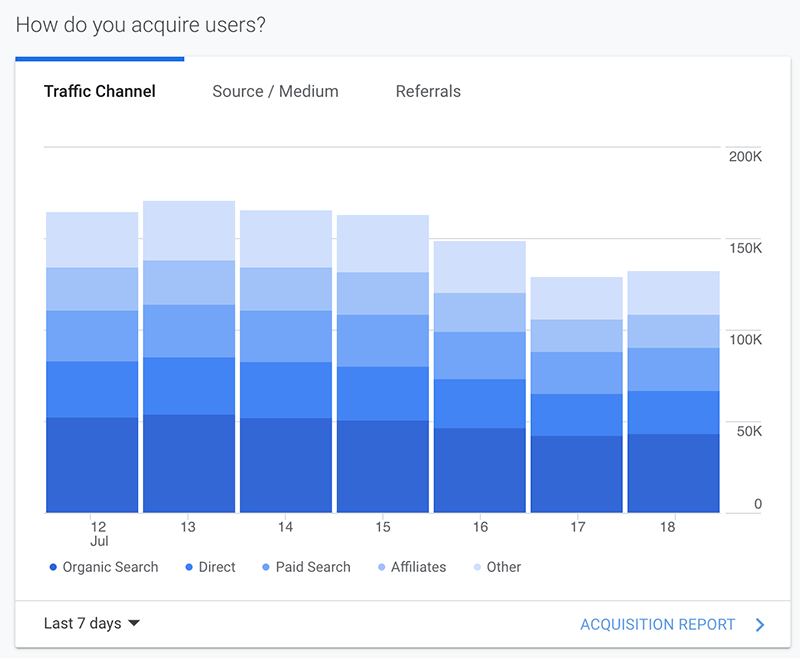The height and width of the screenshot is (658, 800).
Task: Switch to the Traffic Channel tab
Action: [x=100, y=91]
